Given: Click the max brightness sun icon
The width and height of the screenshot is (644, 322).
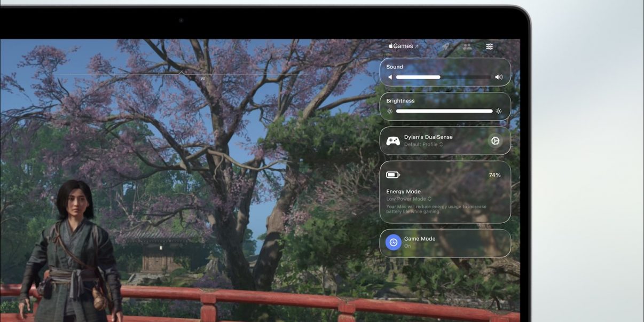Looking at the screenshot, I should point(499,111).
